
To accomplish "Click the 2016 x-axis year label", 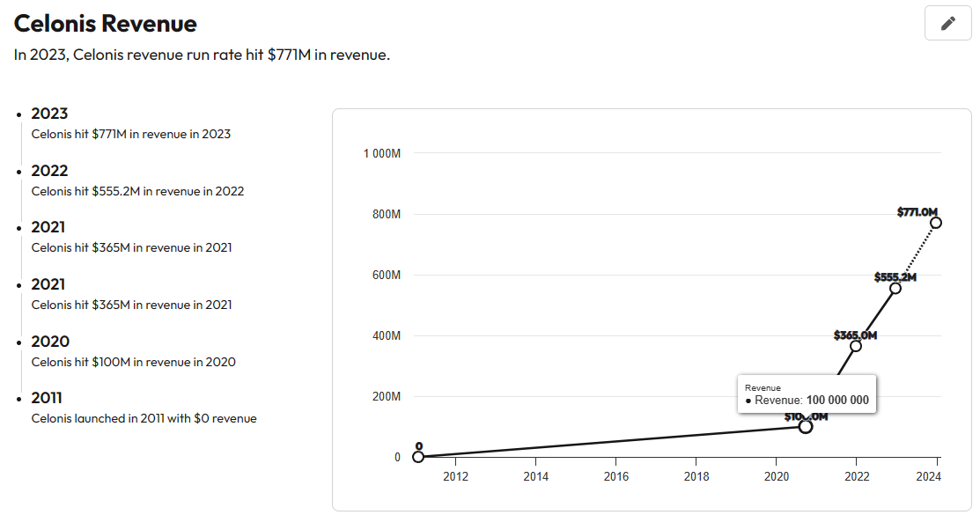I will click(x=615, y=476).
